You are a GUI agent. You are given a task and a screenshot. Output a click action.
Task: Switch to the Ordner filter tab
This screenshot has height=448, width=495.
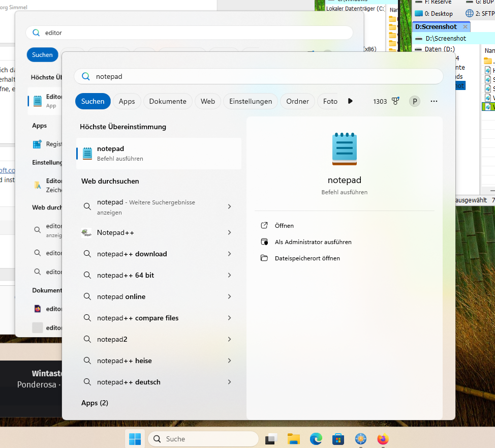(297, 101)
